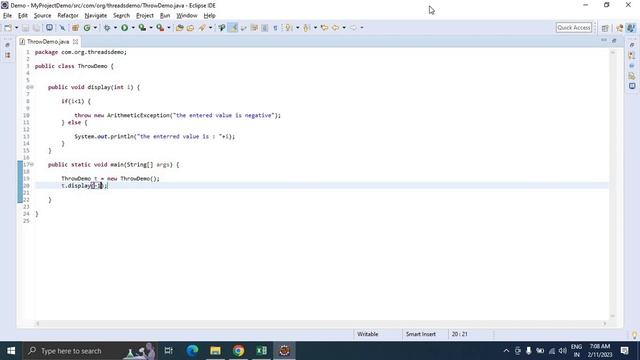Viewport: 640px width, 360px height.
Task: Maximize the editor area
Action: (x=614, y=40)
